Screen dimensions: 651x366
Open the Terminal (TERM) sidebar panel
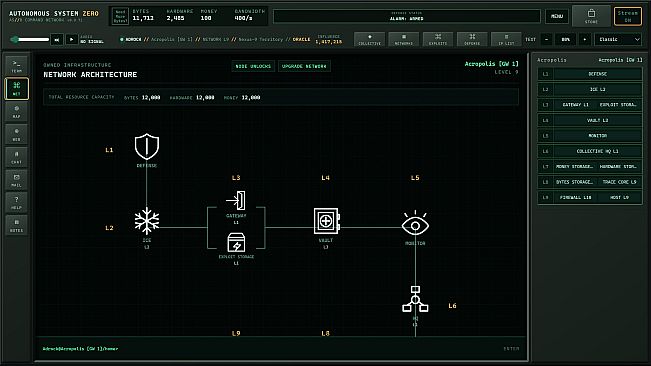[17, 66]
